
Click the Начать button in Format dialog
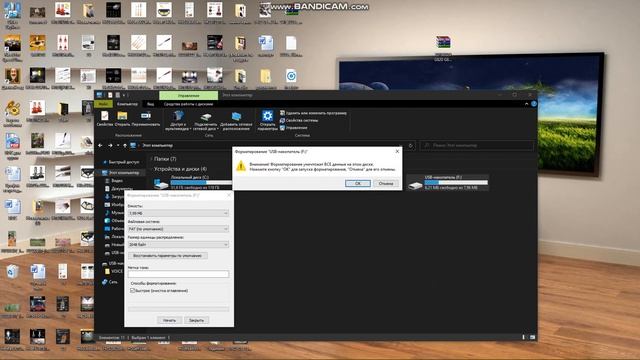click(169, 320)
